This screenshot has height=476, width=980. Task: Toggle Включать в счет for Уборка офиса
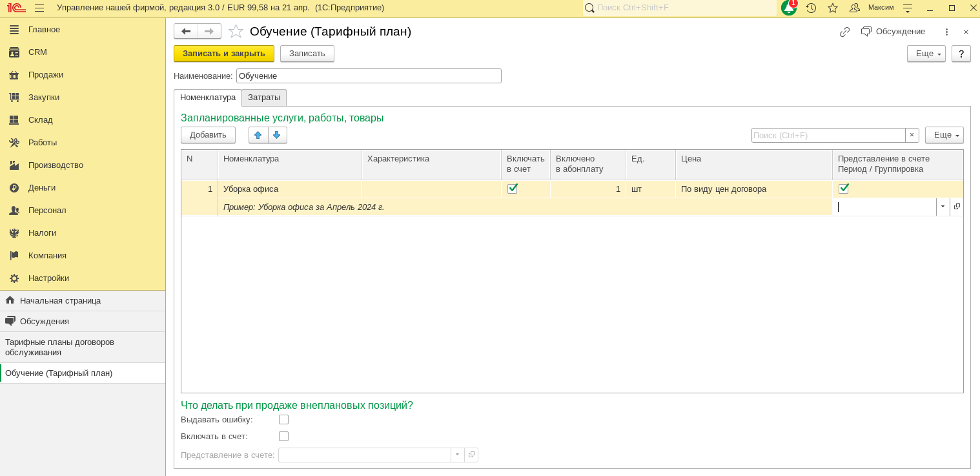point(513,189)
